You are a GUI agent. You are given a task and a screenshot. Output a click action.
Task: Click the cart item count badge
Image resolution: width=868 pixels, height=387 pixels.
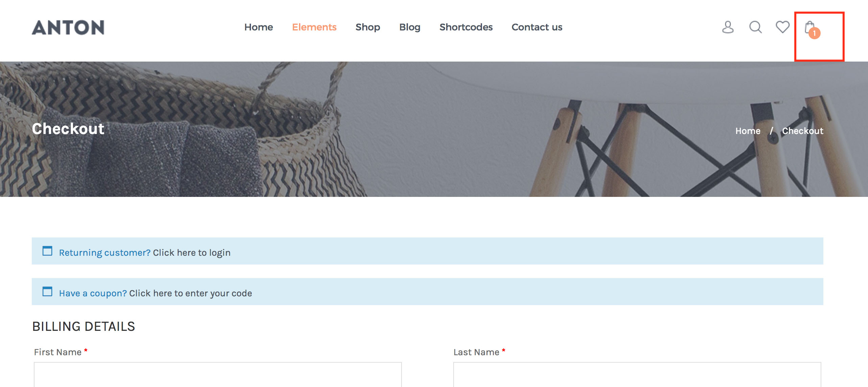click(x=815, y=33)
